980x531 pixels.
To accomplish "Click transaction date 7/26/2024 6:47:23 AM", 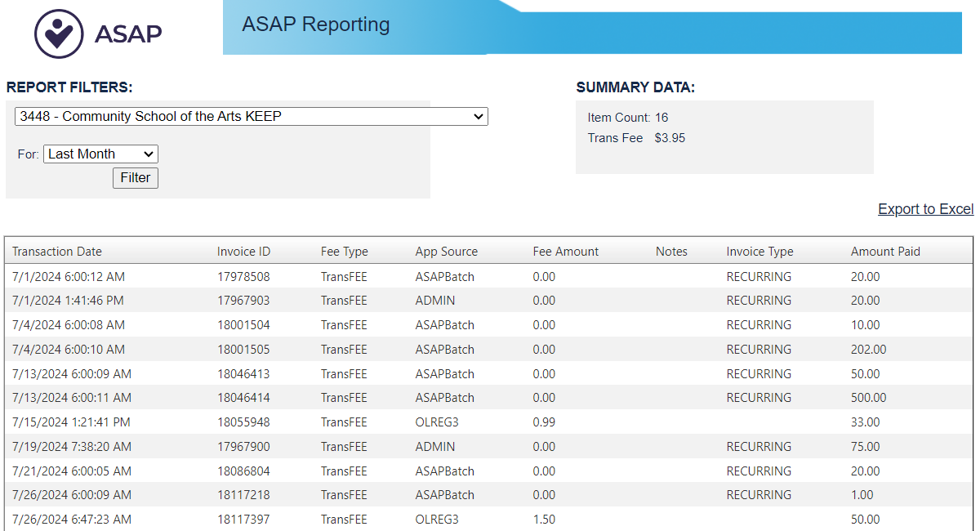I will [72, 520].
